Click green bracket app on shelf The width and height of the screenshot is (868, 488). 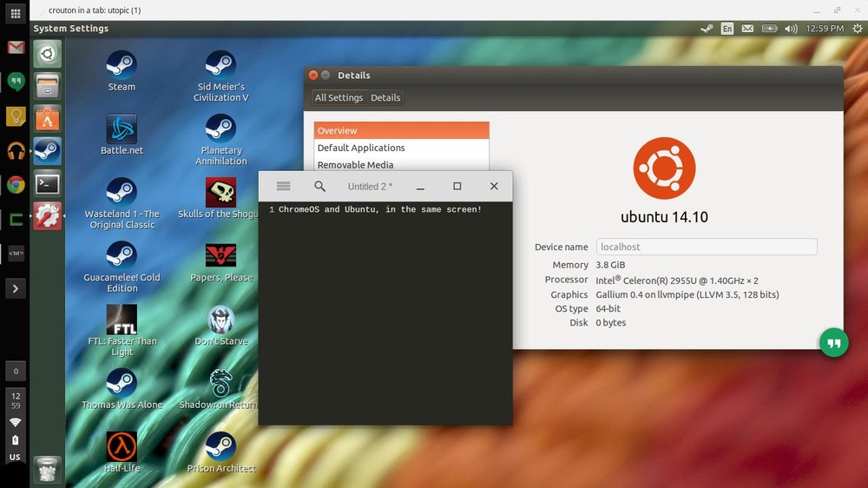point(16,220)
